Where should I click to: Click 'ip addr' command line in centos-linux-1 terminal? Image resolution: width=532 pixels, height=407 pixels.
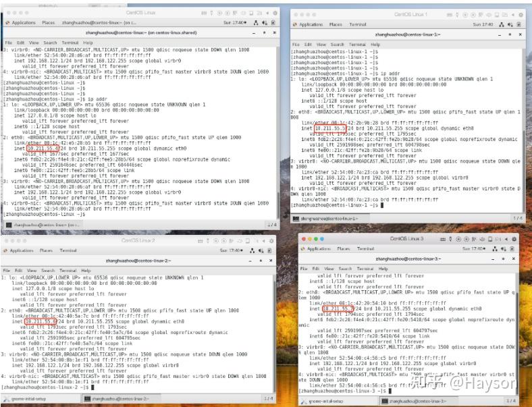(346, 74)
